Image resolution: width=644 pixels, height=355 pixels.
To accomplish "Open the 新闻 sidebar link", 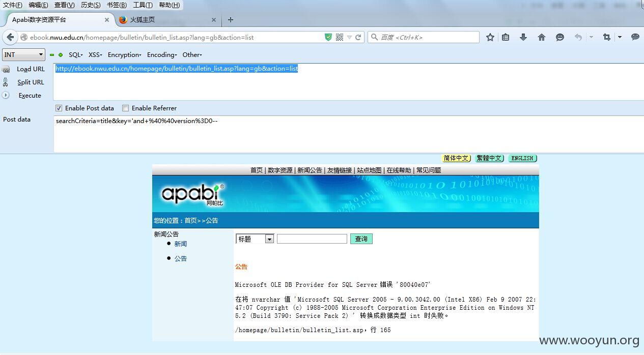I will point(181,244).
